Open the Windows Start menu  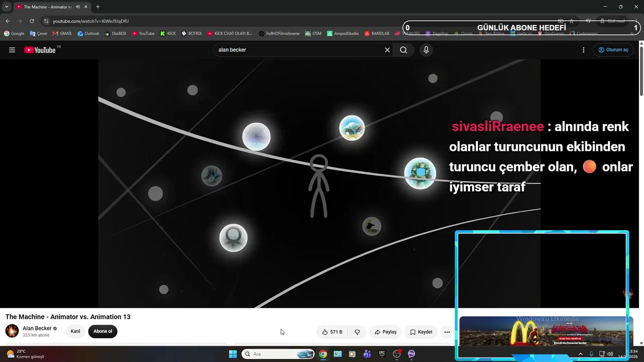click(x=233, y=354)
